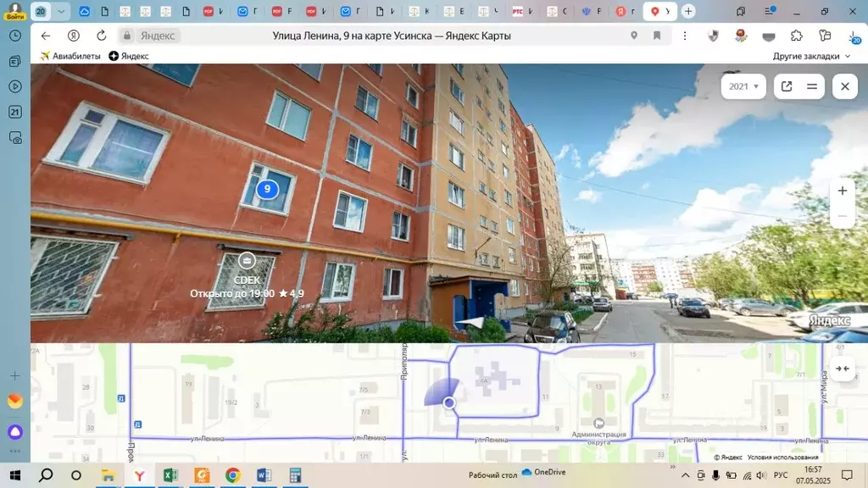
Task: Open the three-dot page menu
Action: point(685,36)
